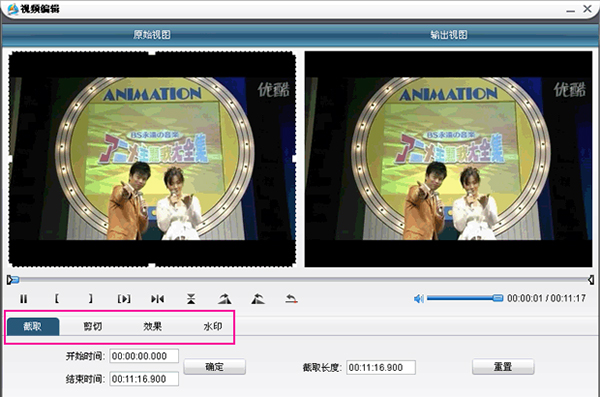This screenshot has height=397, width=600.
Task: Flip video vertically with hourglass-shaped icon
Action: (x=191, y=299)
